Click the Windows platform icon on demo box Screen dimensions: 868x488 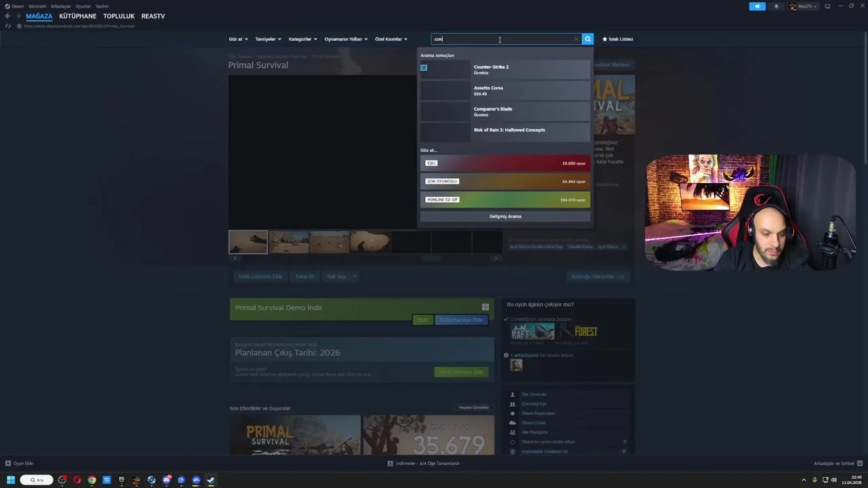tap(485, 307)
